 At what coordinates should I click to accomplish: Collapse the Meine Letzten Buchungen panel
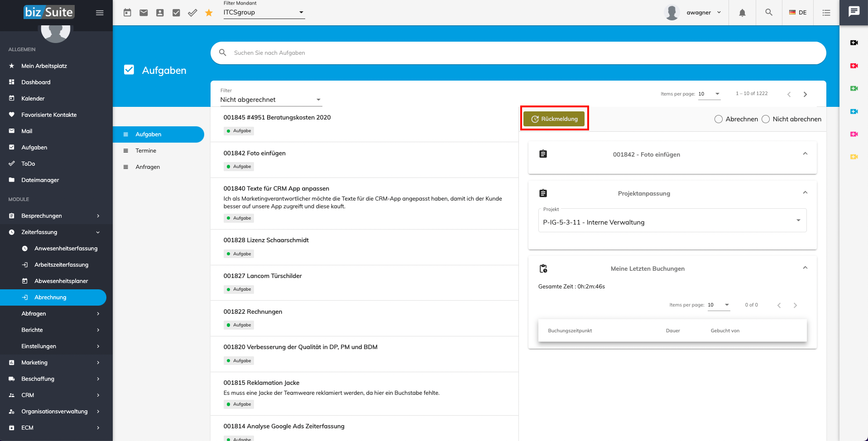click(805, 268)
